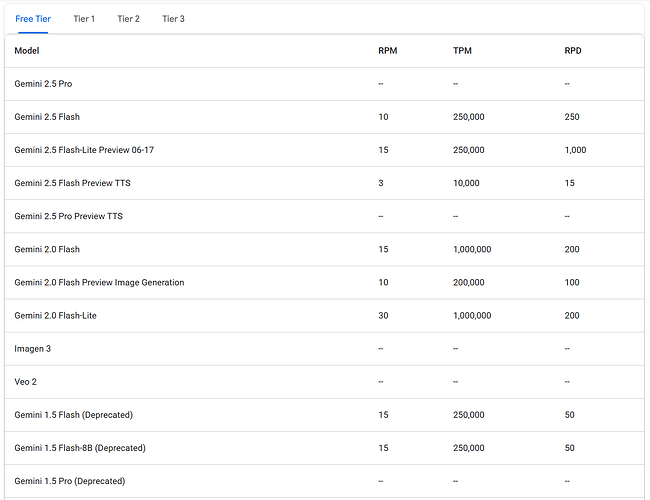The image size is (650, 500).
Task: Open the Tier 1 tab
Action: coord(84,18)
